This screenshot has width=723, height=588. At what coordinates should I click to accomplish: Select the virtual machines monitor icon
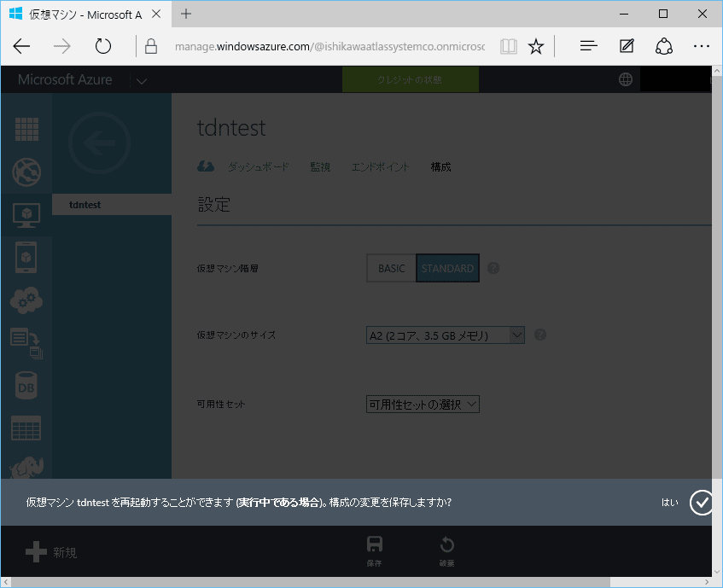[x=26, y=215]
